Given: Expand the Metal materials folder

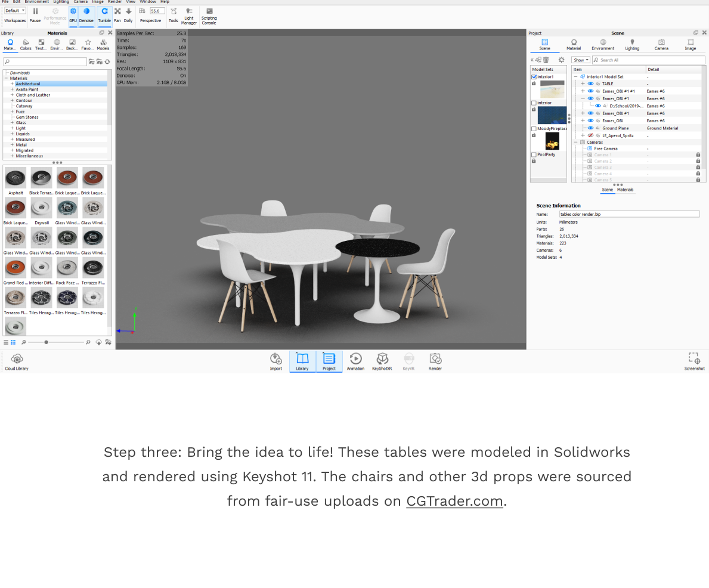Looking at the screenshot, I should [12, 145].
